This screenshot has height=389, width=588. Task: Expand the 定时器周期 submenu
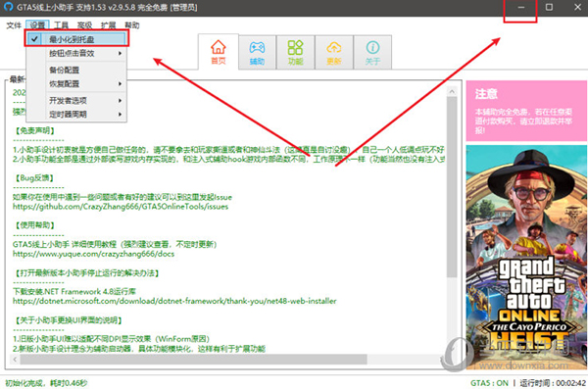tap(76, 114)
